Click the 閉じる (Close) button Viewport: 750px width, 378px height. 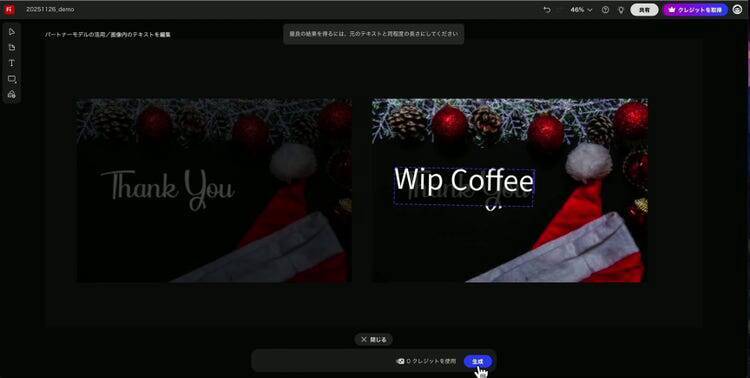pyautogui.click(x=374, y=339)
